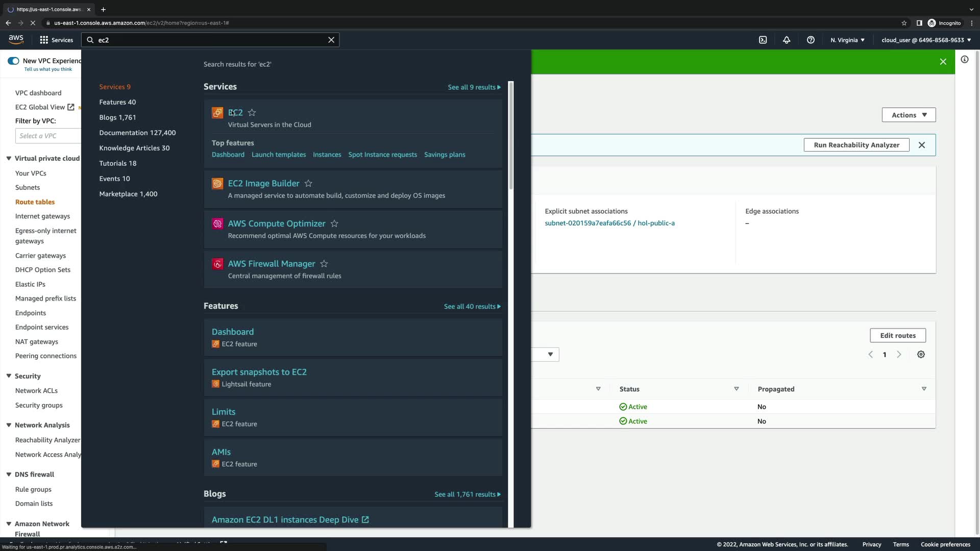Favorite AWS Compute Optimizer star

(334, 224)
